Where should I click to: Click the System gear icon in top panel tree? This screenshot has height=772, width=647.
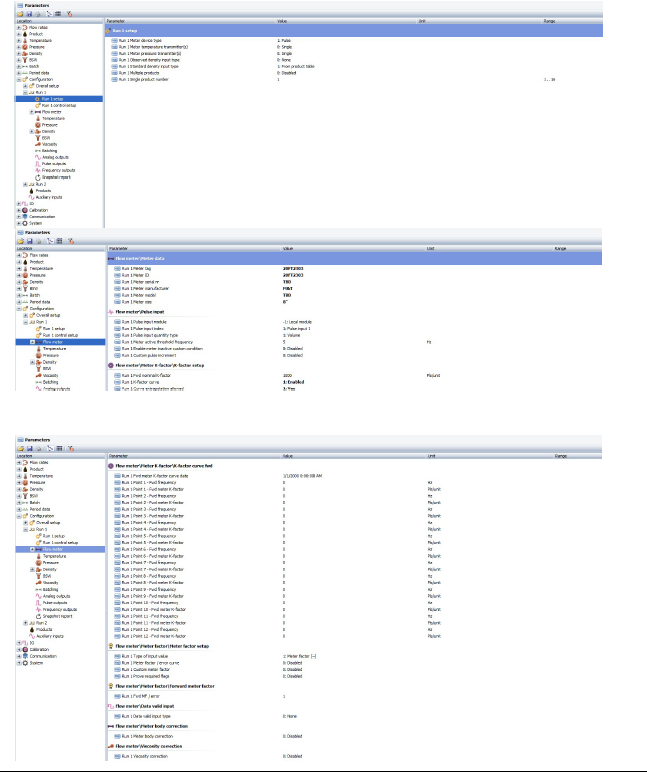tap(25, 223)
